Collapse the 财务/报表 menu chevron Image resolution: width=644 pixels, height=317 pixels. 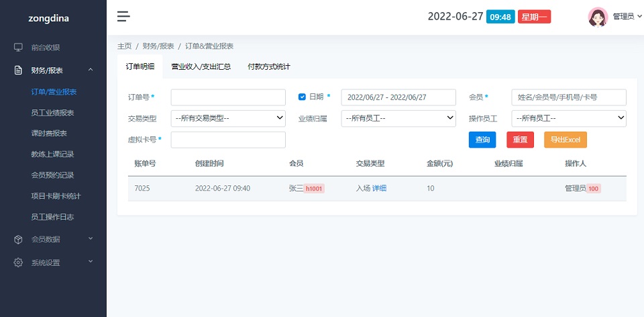pos(91,70)
